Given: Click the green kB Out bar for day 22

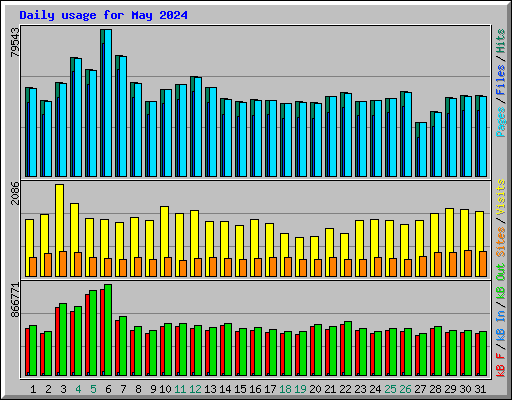Looking at the screenshot, I should click(348, 349).
